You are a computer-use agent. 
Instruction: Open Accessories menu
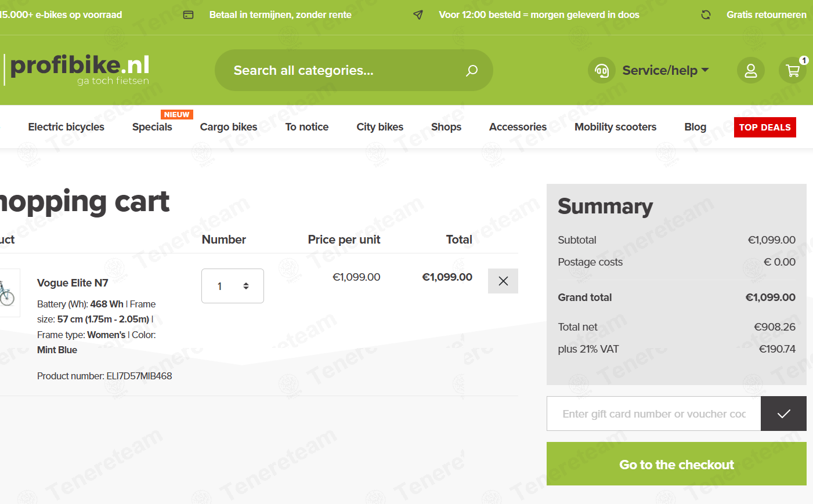coord(518,127)
